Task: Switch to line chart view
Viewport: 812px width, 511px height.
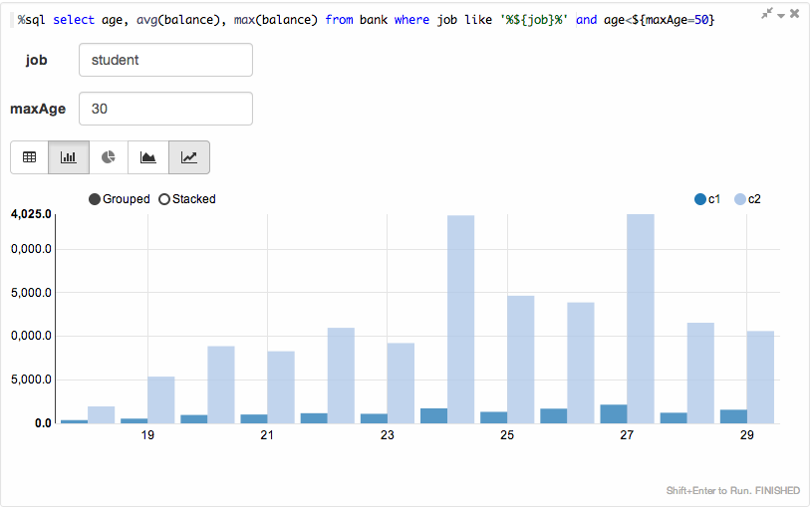Action: [x=189, y=157]
